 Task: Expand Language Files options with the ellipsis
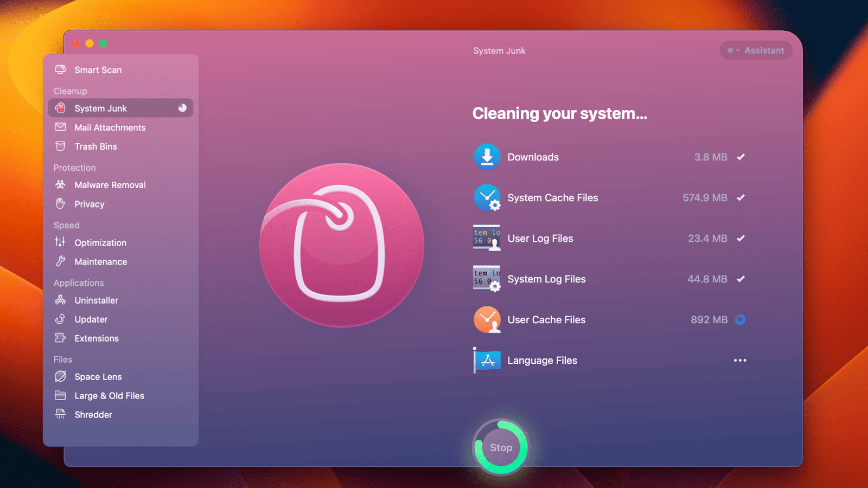coord(740,360)
